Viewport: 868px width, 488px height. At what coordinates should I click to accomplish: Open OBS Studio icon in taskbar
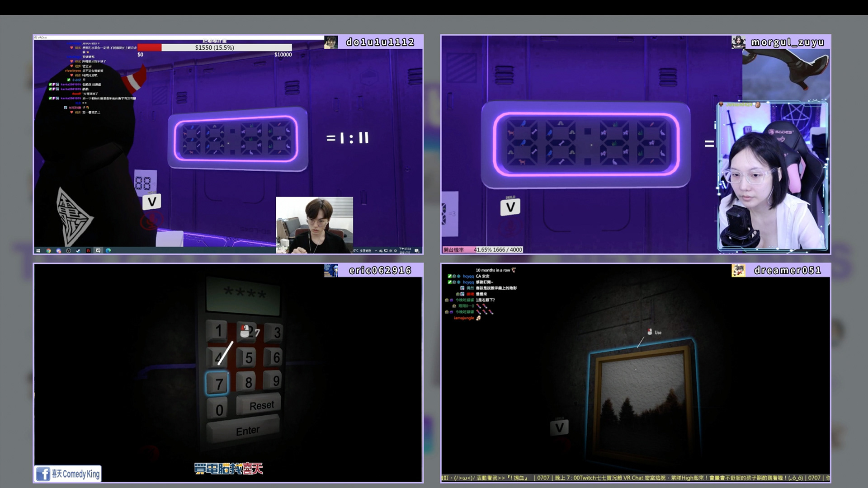pyautogui.click(x=68, y=251)
